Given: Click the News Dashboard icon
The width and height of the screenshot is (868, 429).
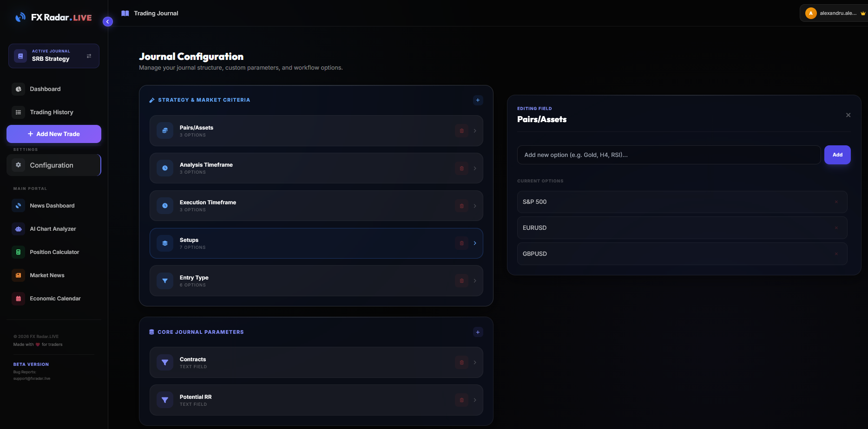Looking at the screenshot, I should pyautogui.click(x=18, y=206).
